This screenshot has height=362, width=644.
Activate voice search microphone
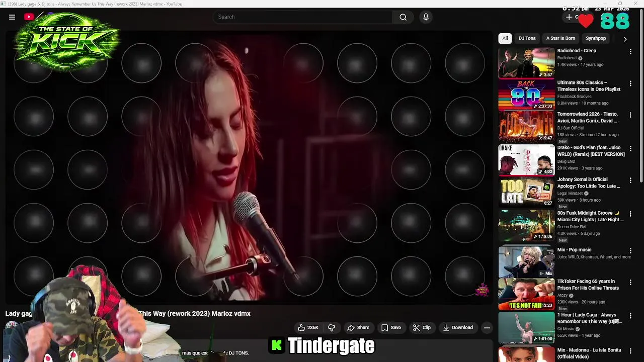pyautogui.click(x=426, y=17)
